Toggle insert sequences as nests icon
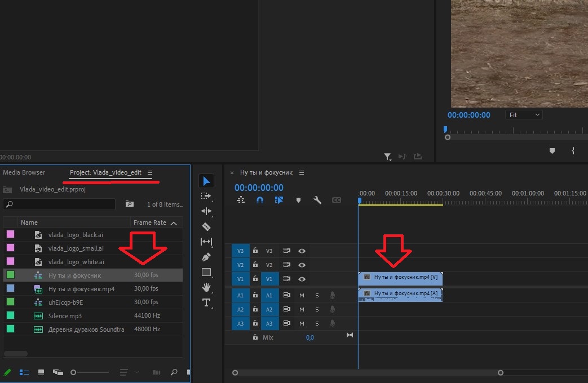The height and width of the screenshot is (383, 588). pyautogui.click(x=241, y=200)
